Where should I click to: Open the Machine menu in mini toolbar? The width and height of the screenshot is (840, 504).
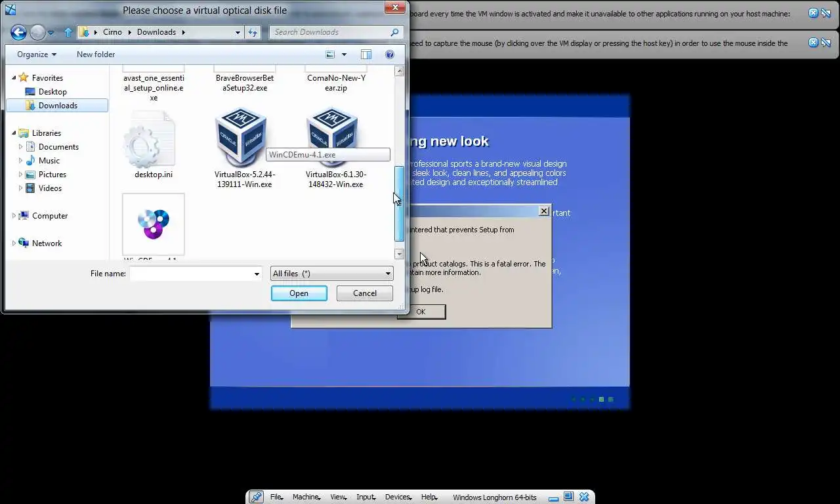point(306,497)
